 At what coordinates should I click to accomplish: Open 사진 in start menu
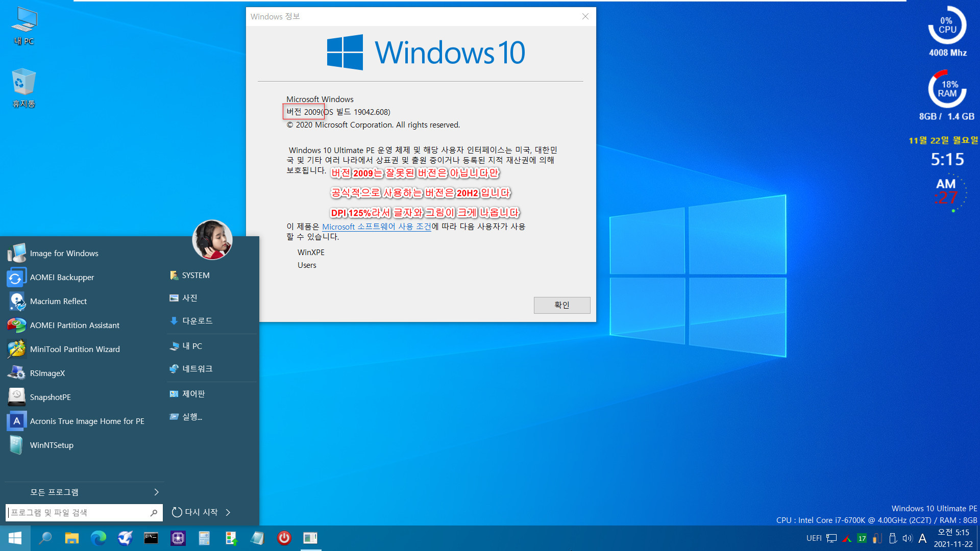pos(212,297)
